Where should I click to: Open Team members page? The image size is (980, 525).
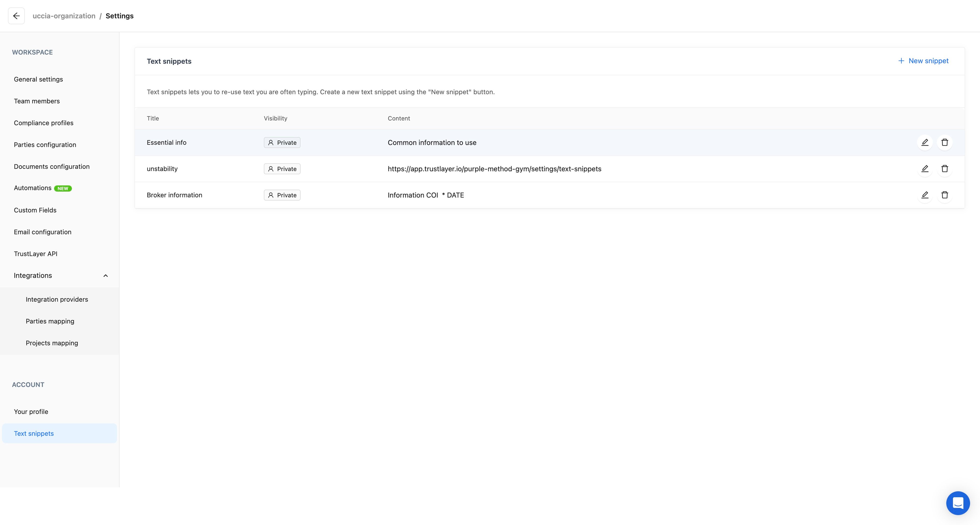tap(37, 101)
